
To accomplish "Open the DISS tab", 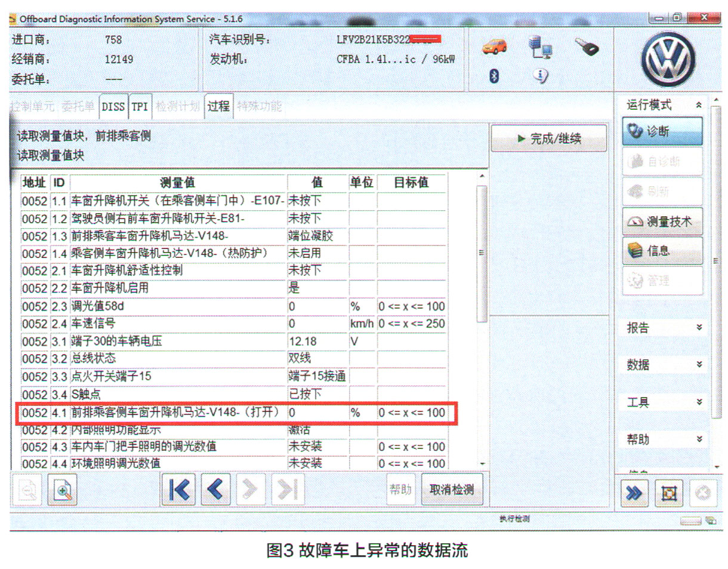I will (113, 106).
